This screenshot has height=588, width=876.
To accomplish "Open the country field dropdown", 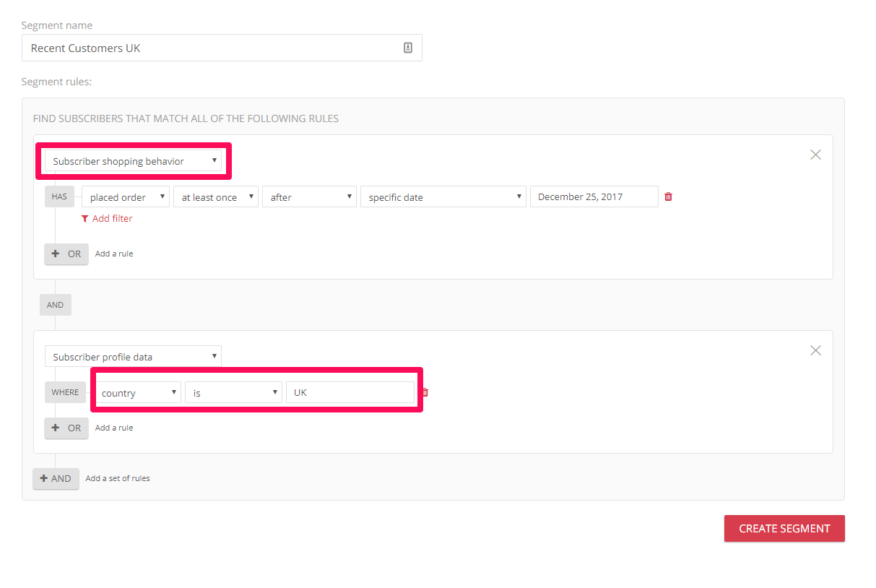I will tap(137, 393).
